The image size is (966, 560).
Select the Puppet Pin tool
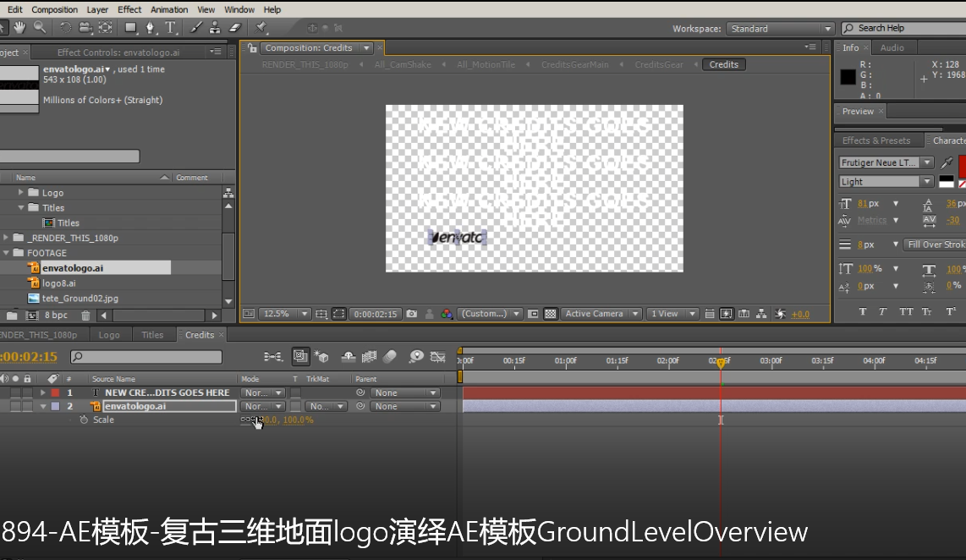(x=261, y=28)
